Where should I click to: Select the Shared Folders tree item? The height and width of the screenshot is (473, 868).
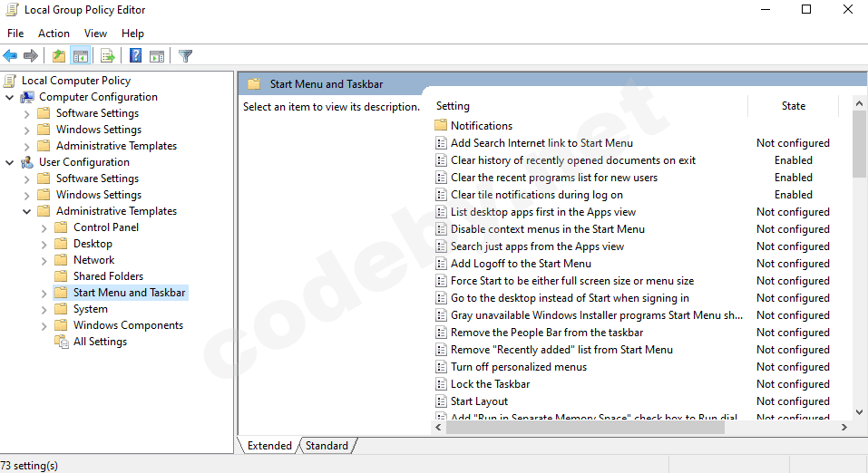click(x=108, y=276)
